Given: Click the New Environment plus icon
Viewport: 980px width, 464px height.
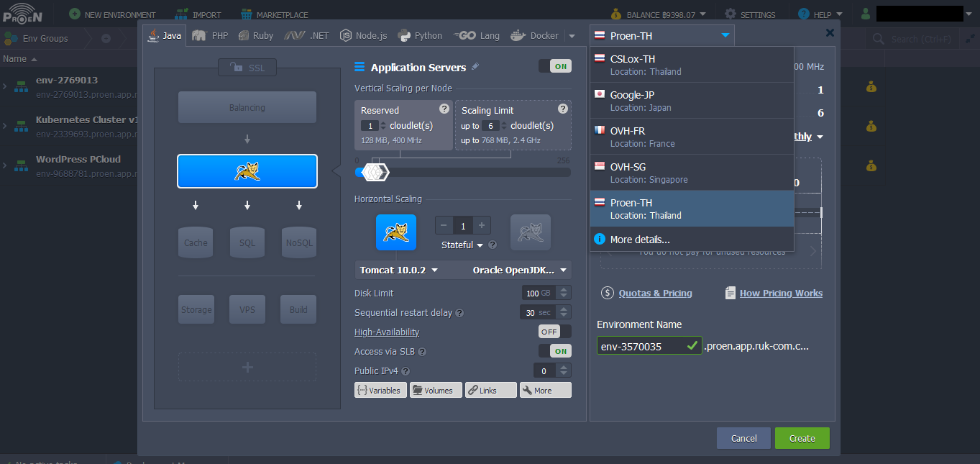Looking at the screenshot, I should pyautogui.click(x=75, y=14).
